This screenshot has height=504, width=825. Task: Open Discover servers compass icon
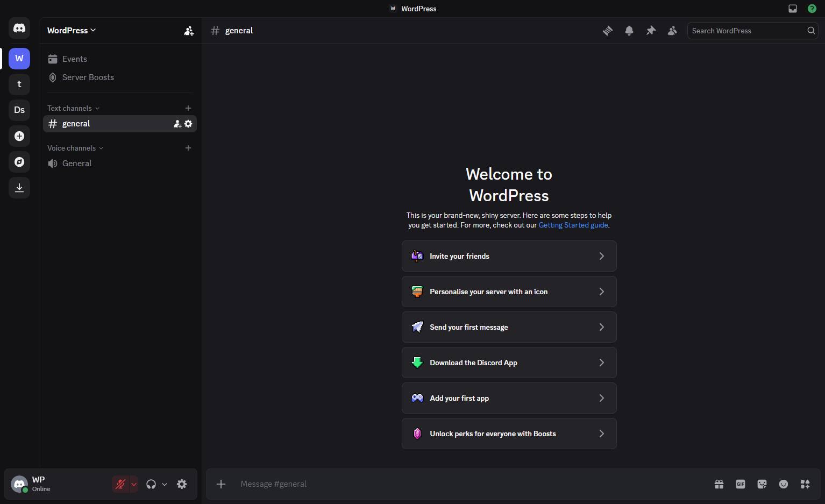point(19,162)
